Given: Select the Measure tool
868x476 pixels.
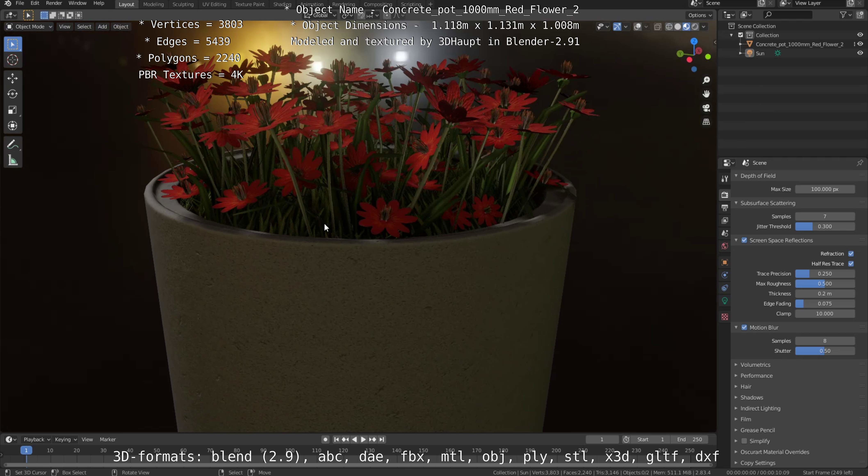Looking at the screenshot, I should tap(13, 160).
